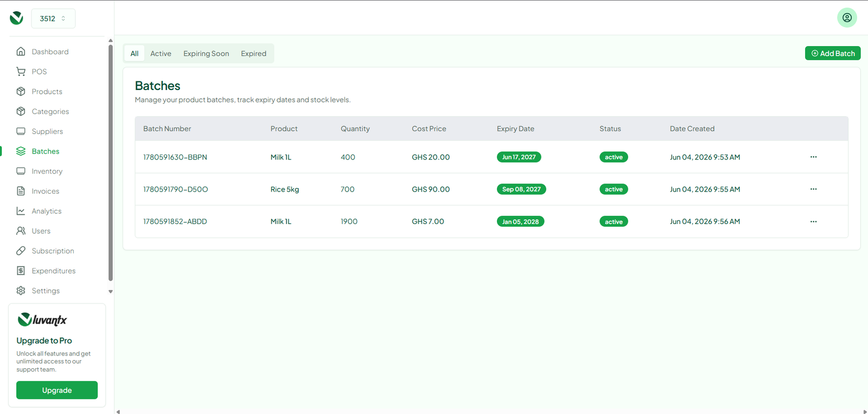Click the Expenditures receipt icon

[21, 271]
